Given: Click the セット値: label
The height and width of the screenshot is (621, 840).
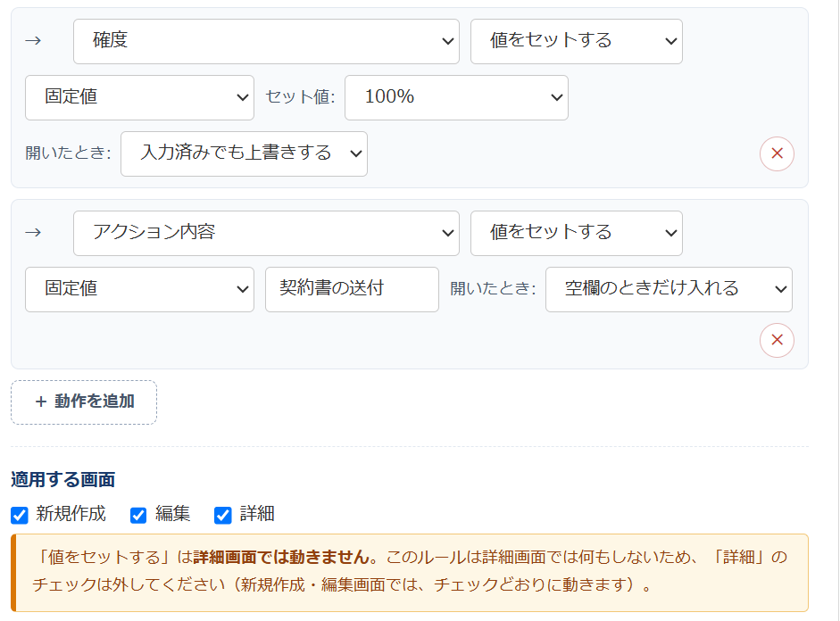Looking at the screenshot, I should (300, 97).
